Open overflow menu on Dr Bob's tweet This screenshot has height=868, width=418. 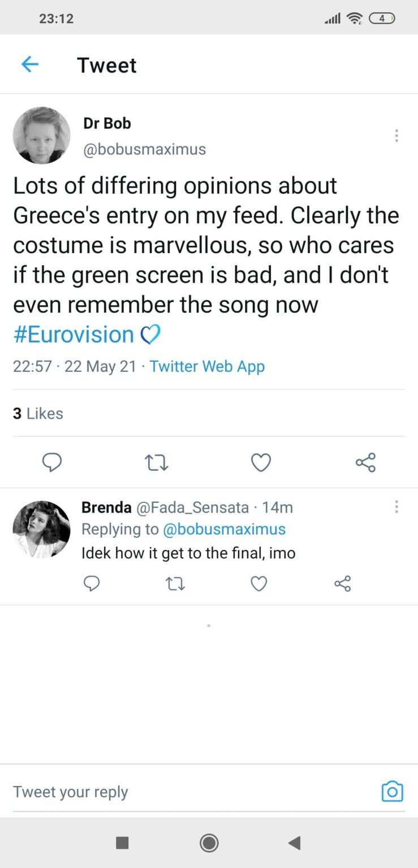tap(397, 136)
